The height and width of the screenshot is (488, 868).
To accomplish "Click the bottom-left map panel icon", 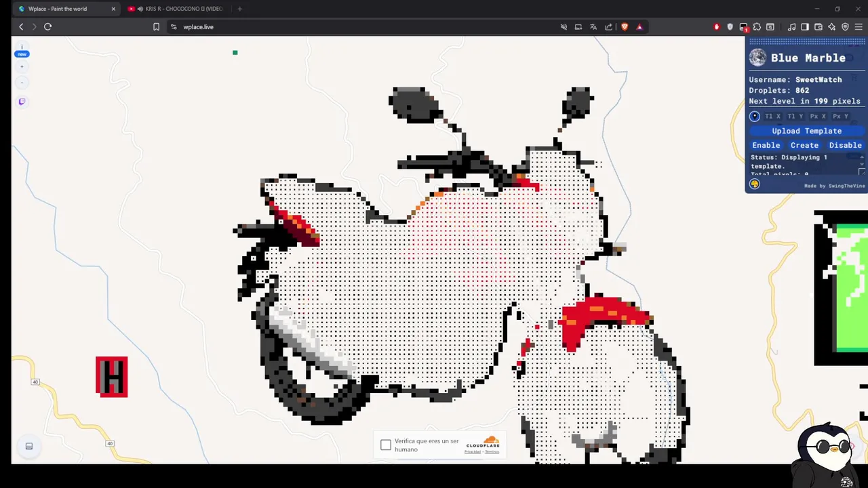I will point(29,446).
